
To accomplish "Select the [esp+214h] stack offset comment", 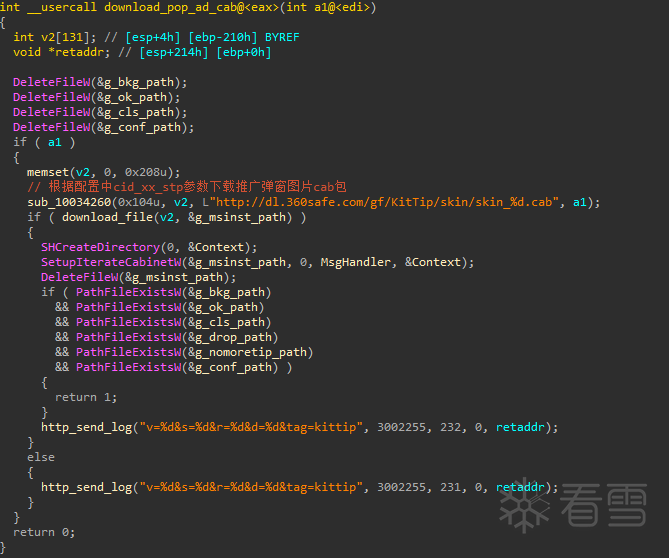I will pyautogui.click(x=174, y=52).
